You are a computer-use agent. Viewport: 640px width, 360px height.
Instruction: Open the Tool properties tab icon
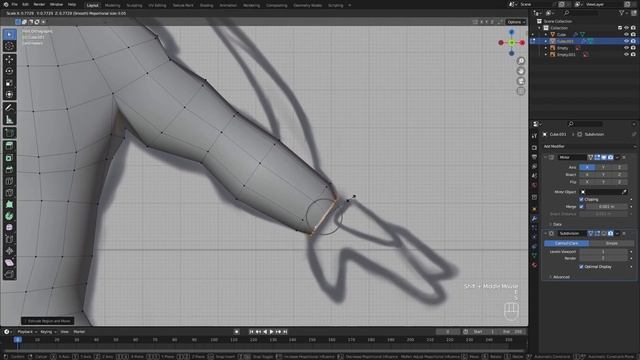[x=534, y=136]
